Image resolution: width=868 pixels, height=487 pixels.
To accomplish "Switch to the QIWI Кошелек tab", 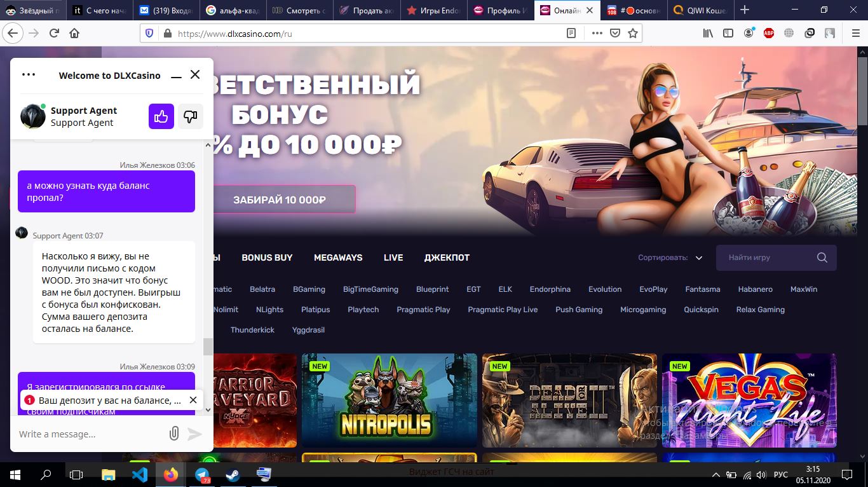I will coord(700,10).
